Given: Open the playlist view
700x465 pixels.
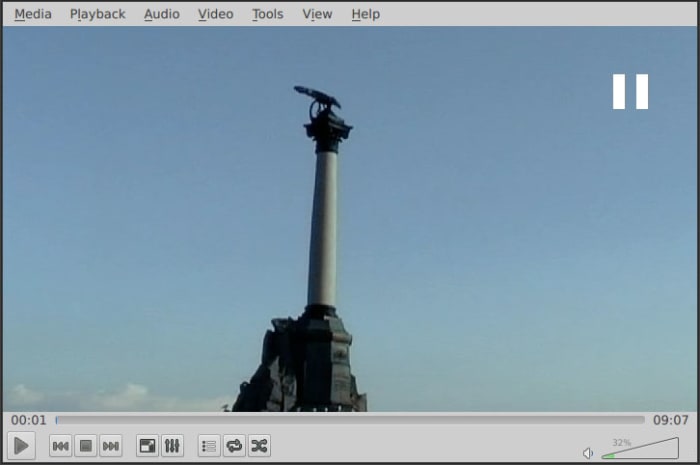Looking at the screenshot, I should click(x=209, y=446).
